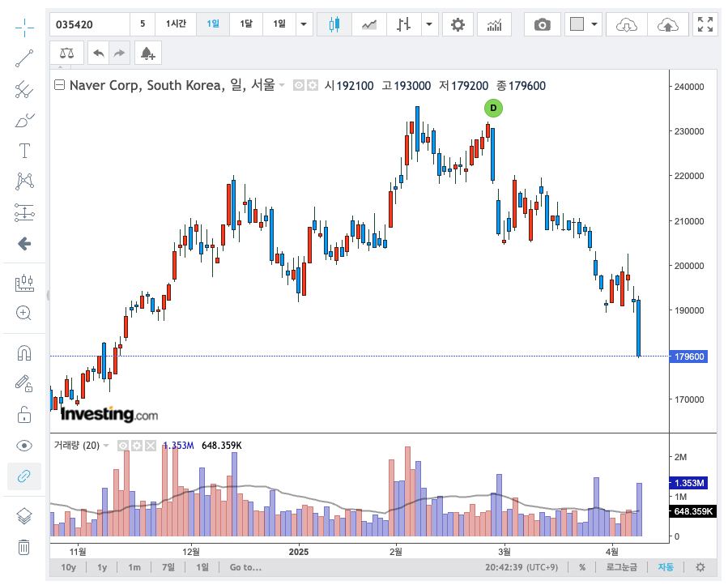Click the sync drawings link icon
The width and height of the screenshot is (728, 585).
[x=24, y=476]
